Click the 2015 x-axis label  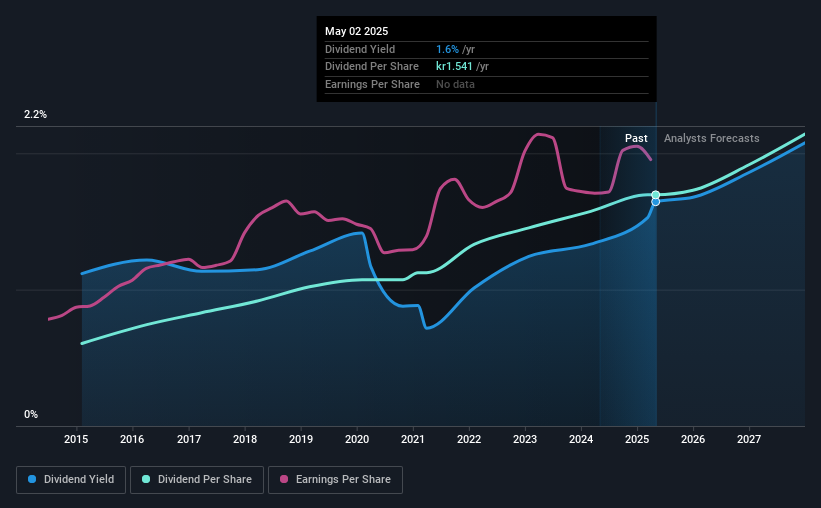(76, 439)
